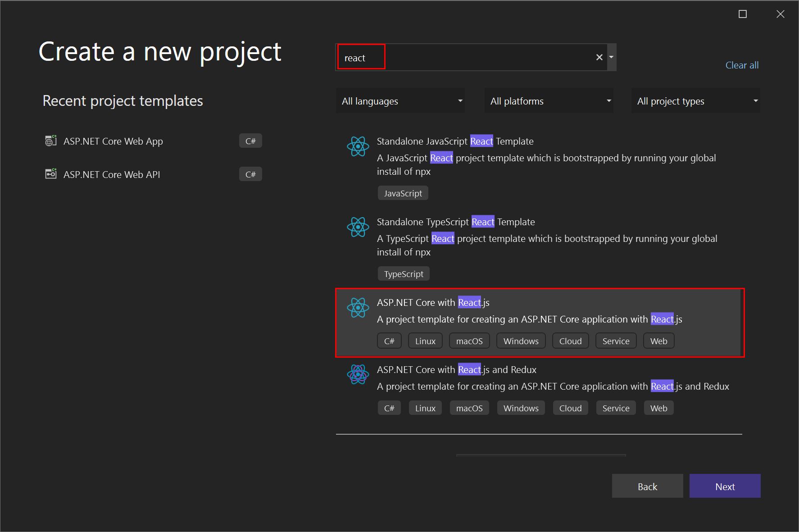Viewport: 799px width, 532px height.
Task: Click the horizontal scrollbar below the template list
Action: point(540,455)
